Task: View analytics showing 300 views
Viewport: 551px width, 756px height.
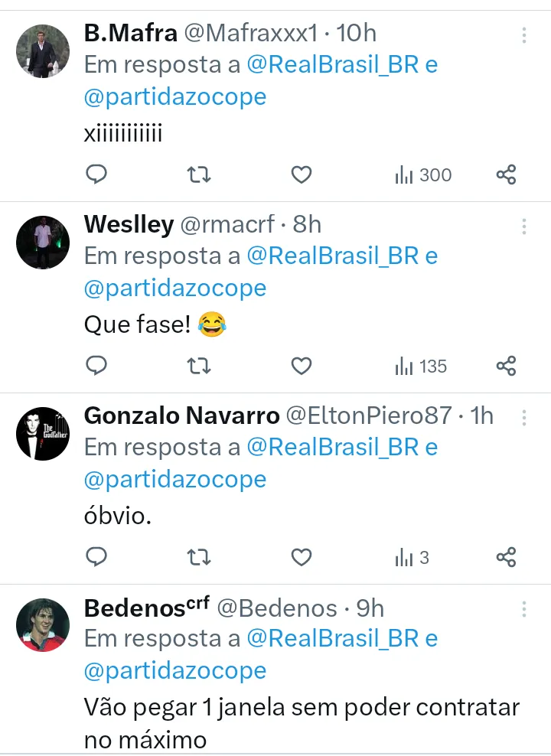Action: (423, 175)
